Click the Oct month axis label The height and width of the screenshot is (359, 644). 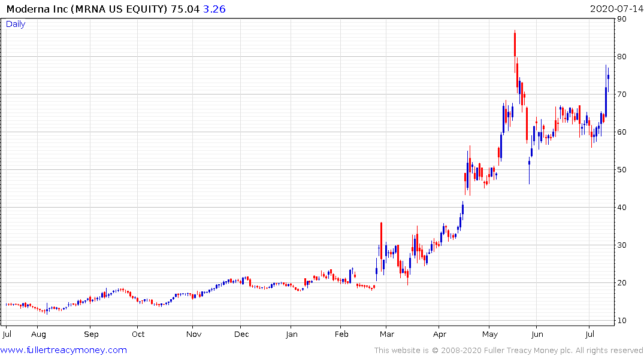138,334
